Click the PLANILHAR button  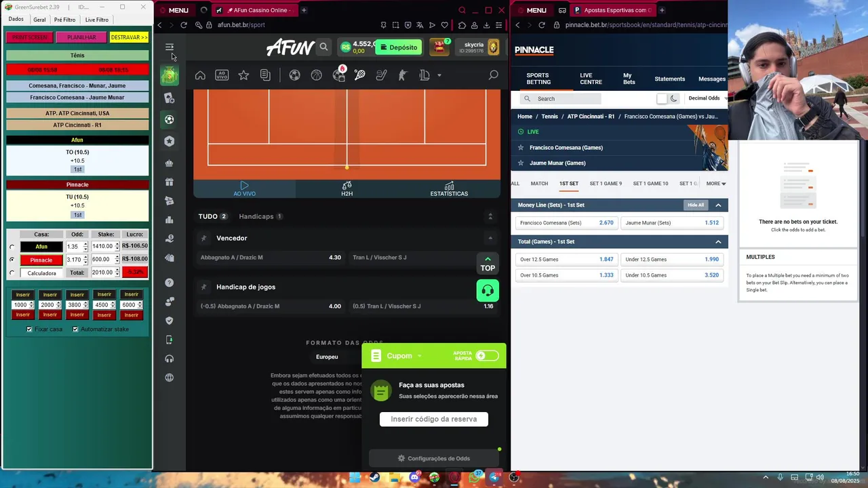[x=81, y=37]
